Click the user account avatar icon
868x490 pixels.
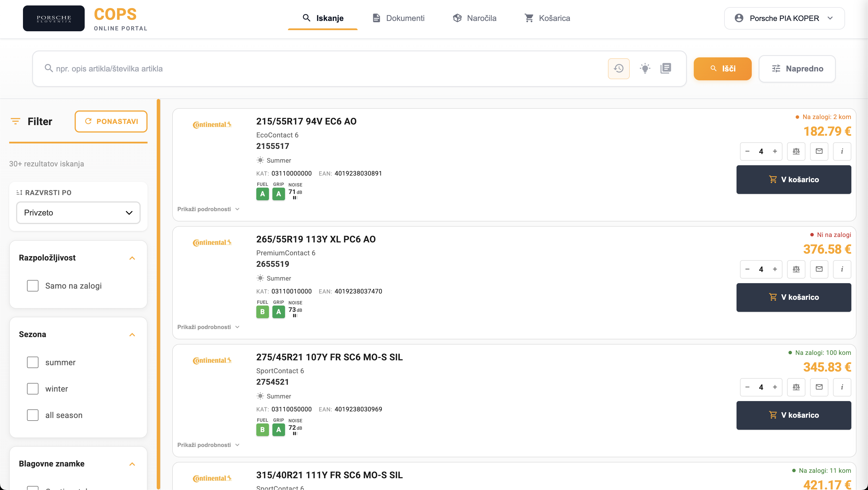tap(739, 18)
